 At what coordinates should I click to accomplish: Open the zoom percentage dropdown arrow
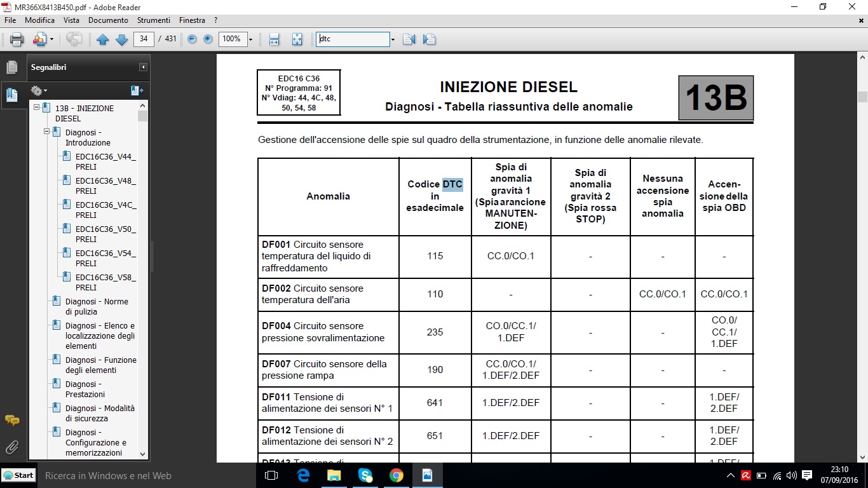pos(250,39)
